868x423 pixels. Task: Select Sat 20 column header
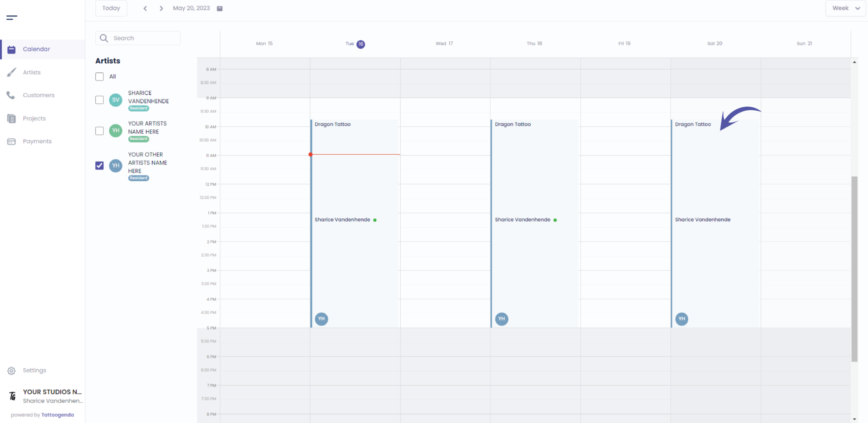click(x=715, y=44)
